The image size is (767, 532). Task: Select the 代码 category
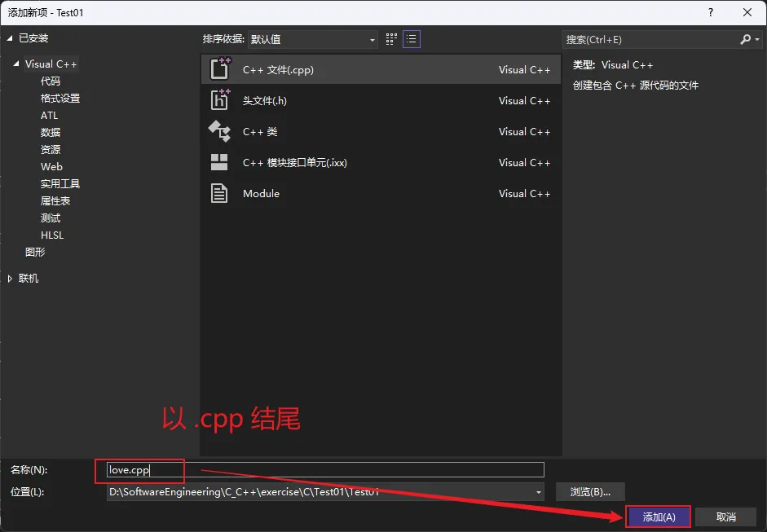click(51, 81)
